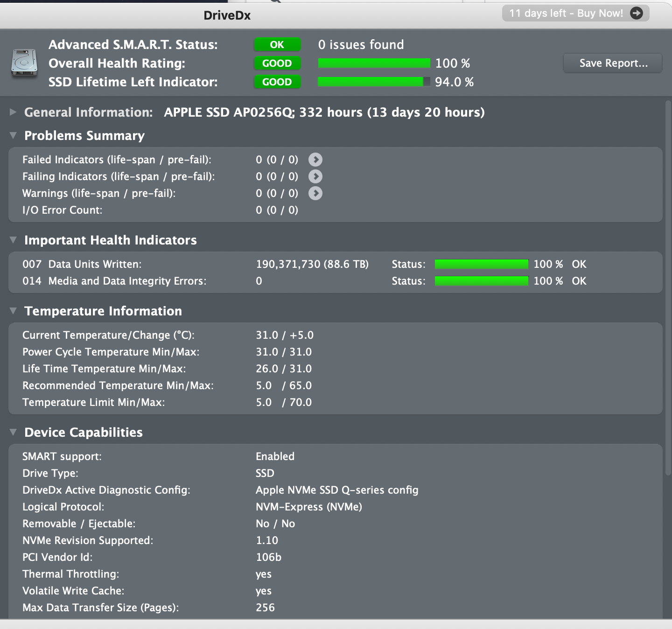Click the Save Report button

pyautogui.click(x=613, y=63)
